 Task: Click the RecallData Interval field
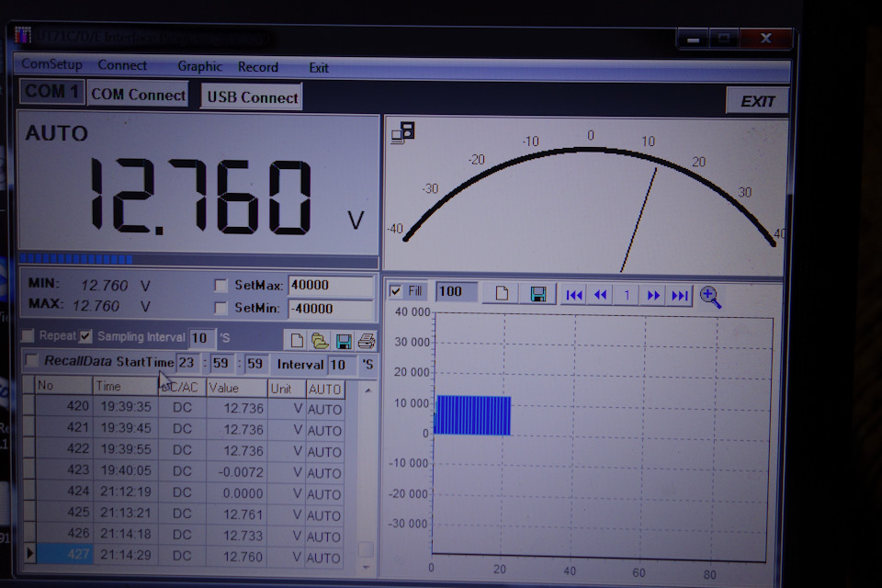click(342, 365)
